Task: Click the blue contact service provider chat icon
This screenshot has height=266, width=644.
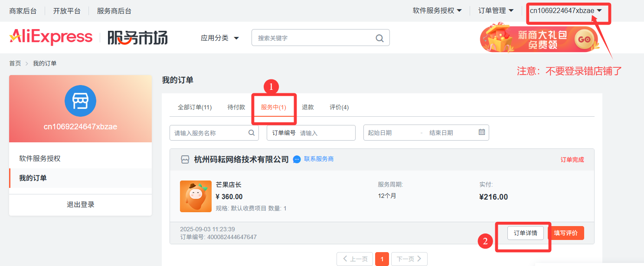Action: pyautogui.click(x=297, y=159)
